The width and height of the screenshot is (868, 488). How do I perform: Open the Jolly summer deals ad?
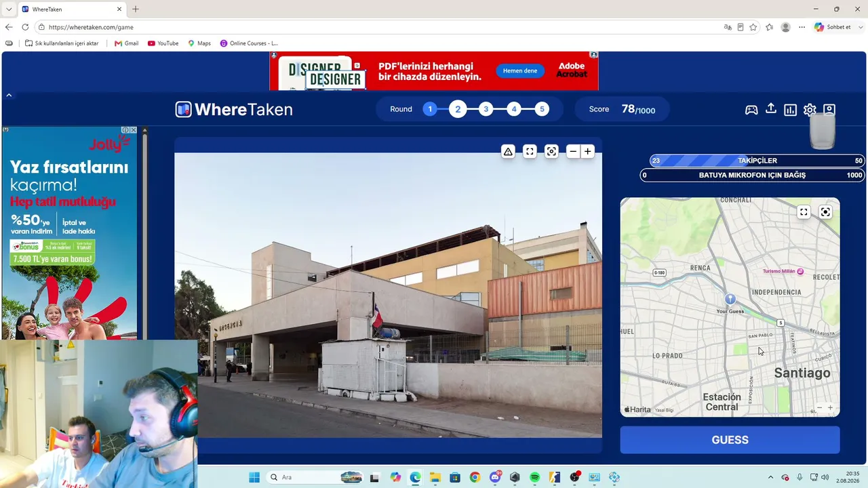point(69,232)
